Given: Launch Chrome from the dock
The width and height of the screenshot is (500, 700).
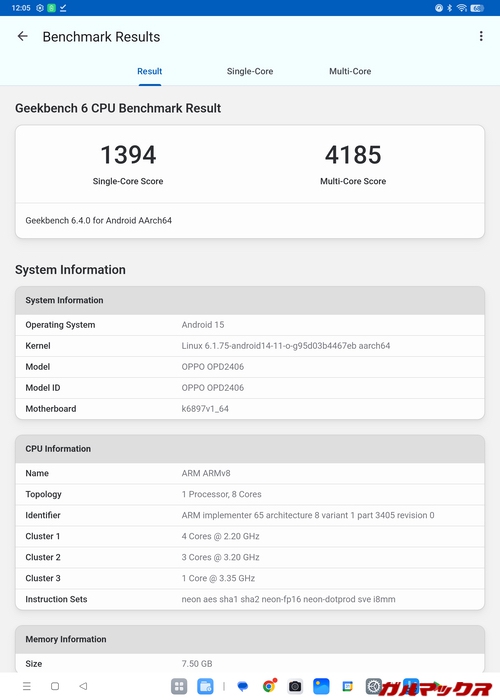Looking at the screenshot, I should coord(269,686).
